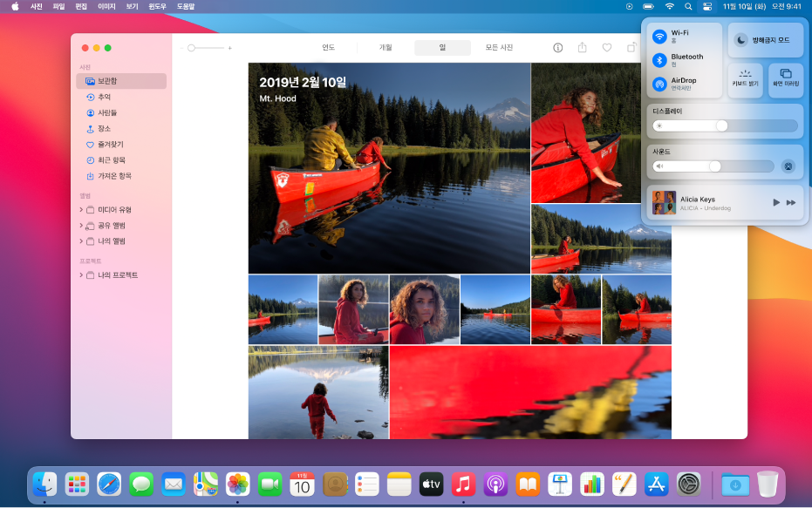The width and height of the screenshot is (812, 508).
Task: Click the AirPlay audio output icon
Action: click(788, 166)
